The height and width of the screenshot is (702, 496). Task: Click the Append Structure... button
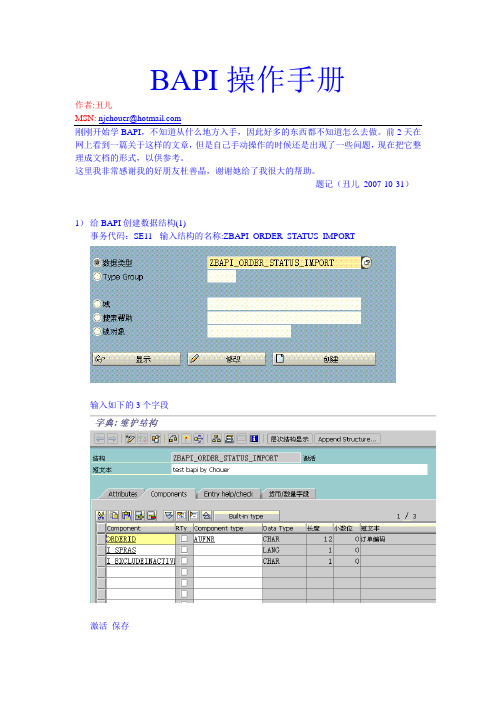click(347, 439)
